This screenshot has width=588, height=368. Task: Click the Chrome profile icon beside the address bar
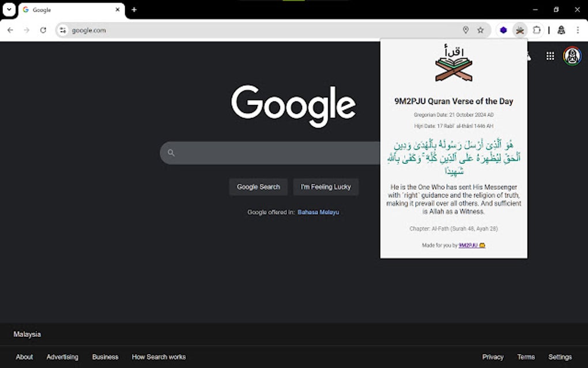pyautogui.click(x=563, y=30)
